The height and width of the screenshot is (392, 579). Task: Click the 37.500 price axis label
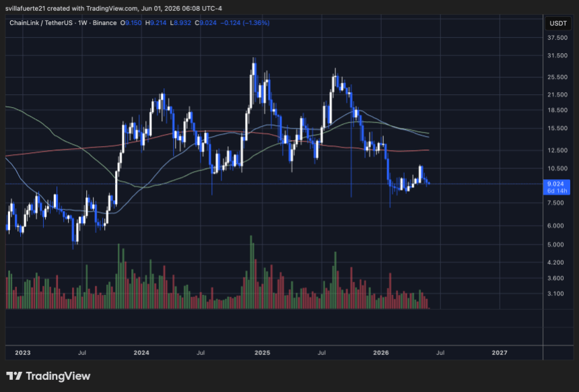click(557, 38)
